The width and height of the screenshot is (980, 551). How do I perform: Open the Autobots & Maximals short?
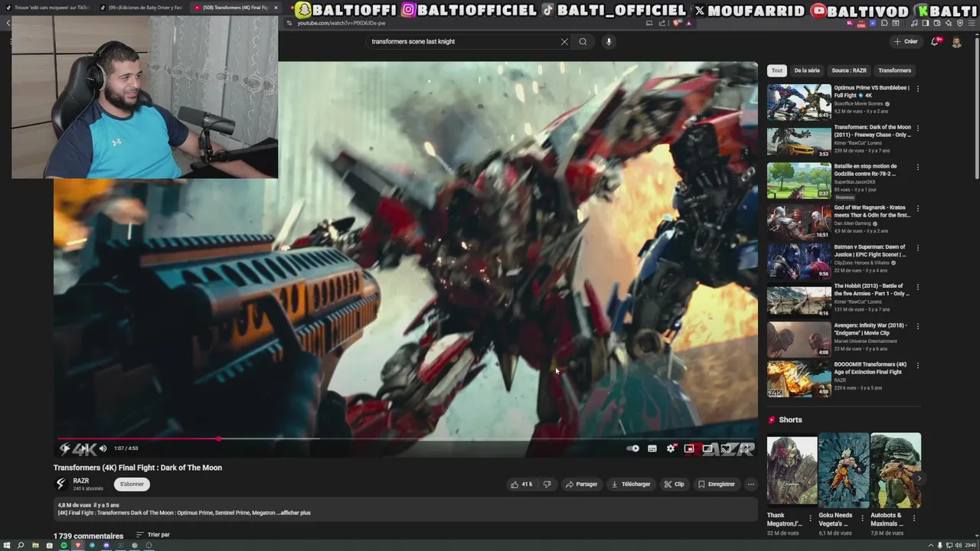coord(895,470)
